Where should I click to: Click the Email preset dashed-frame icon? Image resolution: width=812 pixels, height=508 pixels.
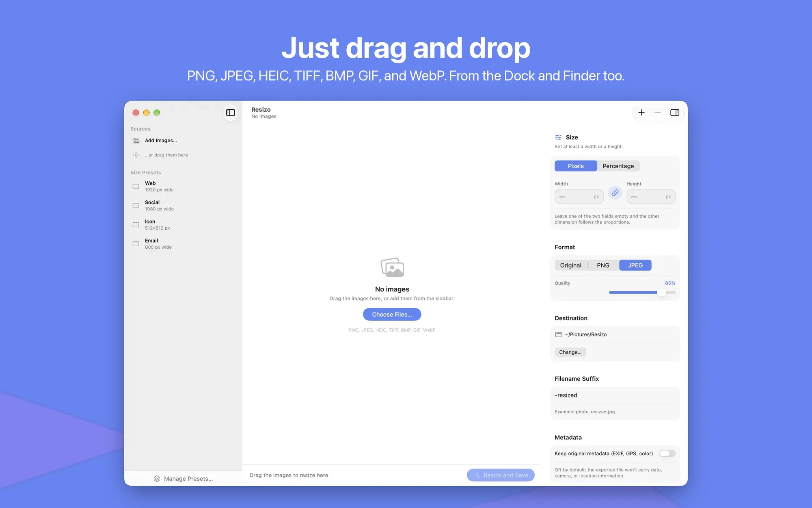136,244
